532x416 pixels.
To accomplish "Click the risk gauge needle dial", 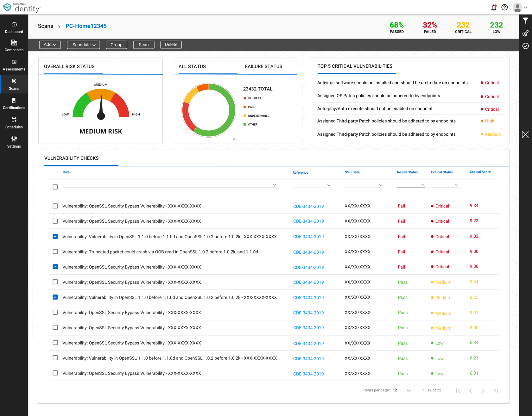I will tap(101, 108).
